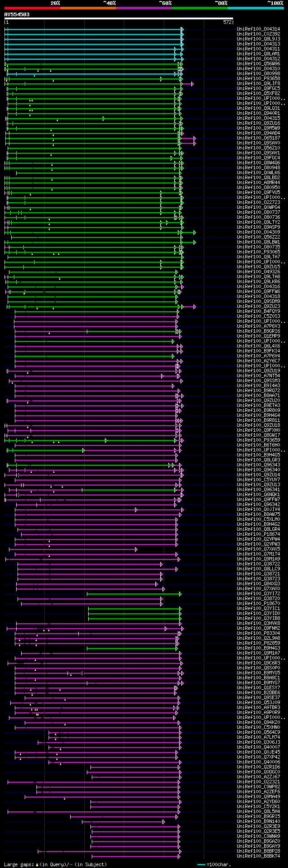Click the query end position 572
This screenshot has width=288, height=868.
pyautogui.click(x=227, y=22)
